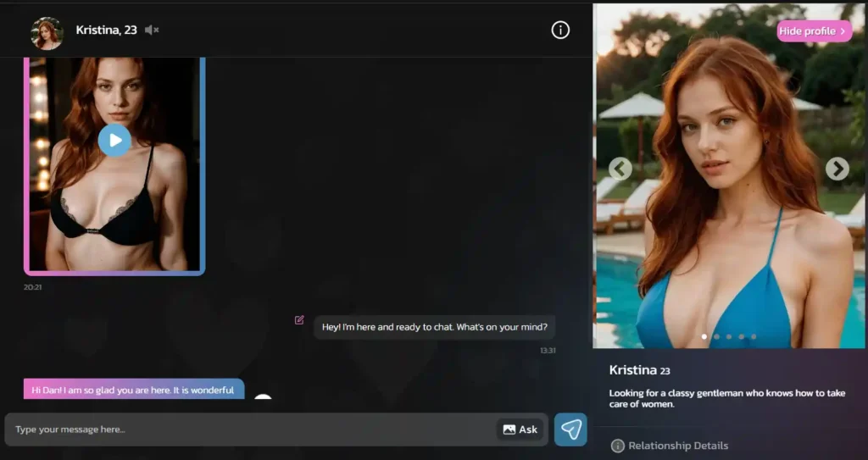This screenshot has width=868, height=460.
Task: Click the pencil edit icon beside the message
Action: tap(299, 319)
